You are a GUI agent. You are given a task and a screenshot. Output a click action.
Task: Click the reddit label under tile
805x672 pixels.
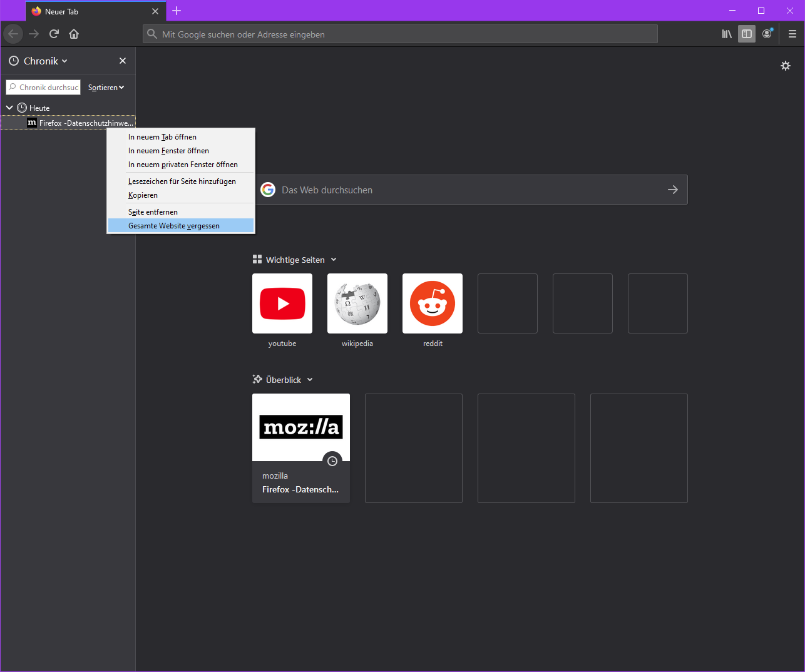click(433, 344)
